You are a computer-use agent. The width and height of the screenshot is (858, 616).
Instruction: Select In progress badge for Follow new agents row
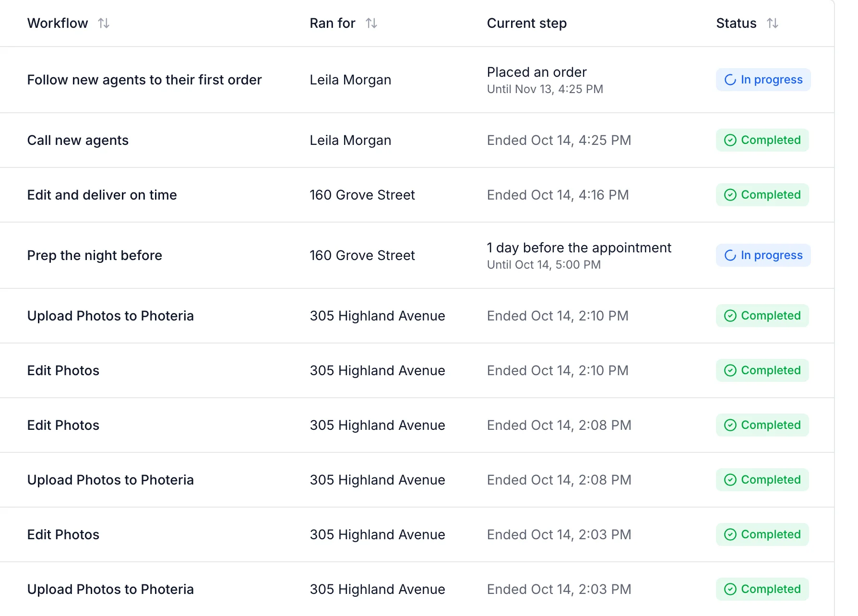[x=763, y=80]
